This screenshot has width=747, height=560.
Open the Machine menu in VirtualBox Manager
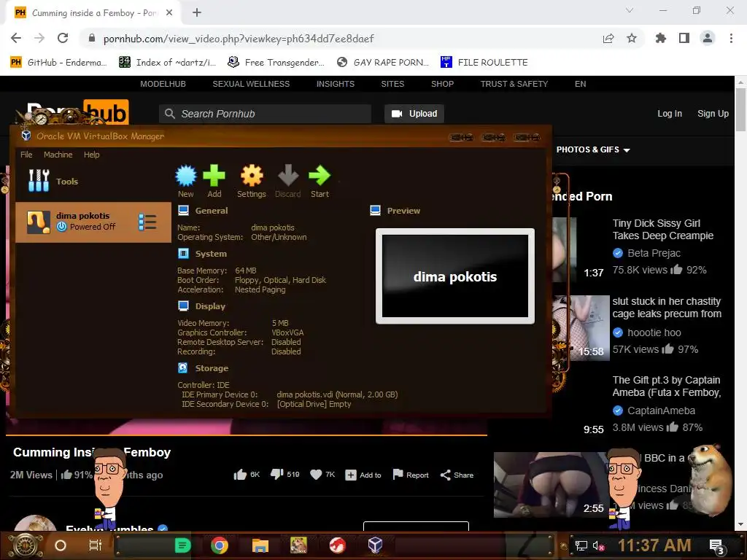58,155
